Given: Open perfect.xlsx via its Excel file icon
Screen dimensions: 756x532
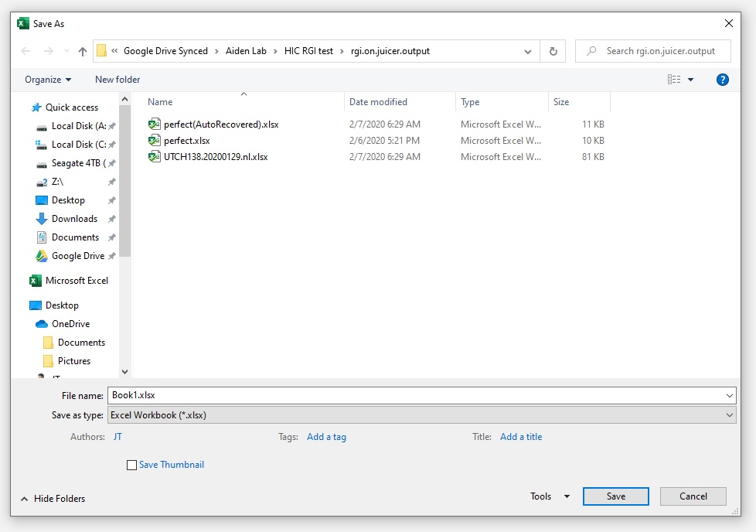Looking at the screenshot, I should click(x=155, y=140).
